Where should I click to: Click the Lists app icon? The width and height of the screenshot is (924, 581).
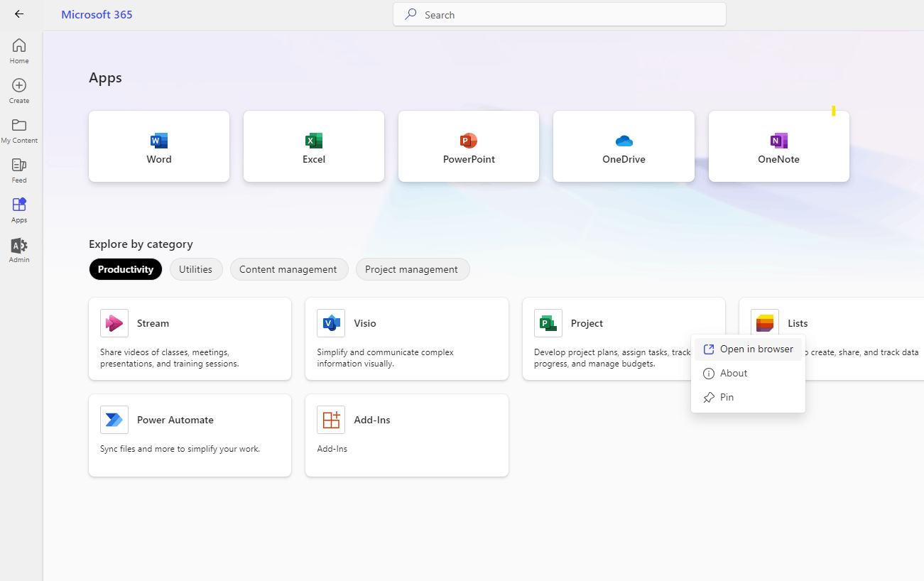tap(765, 322)
